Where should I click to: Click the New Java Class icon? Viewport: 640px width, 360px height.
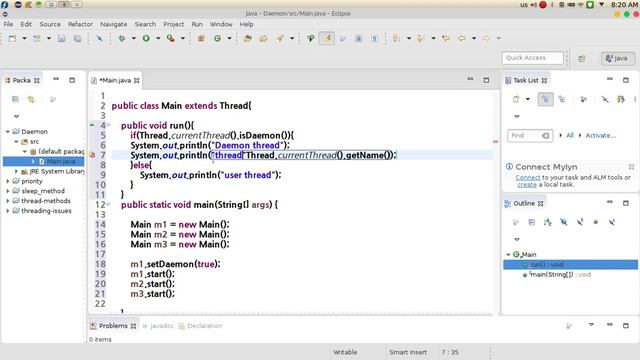pos(217,38)
